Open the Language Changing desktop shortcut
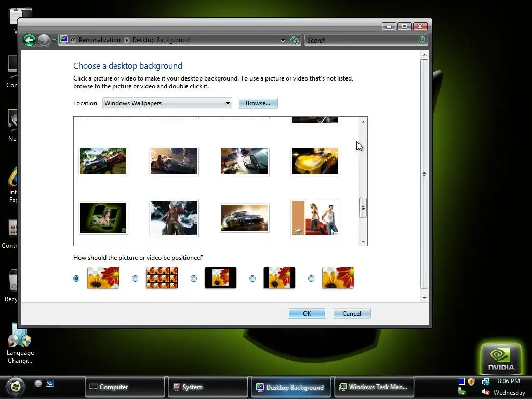The height and width of the screenshot is (399, 532). [x=20, y=343]
